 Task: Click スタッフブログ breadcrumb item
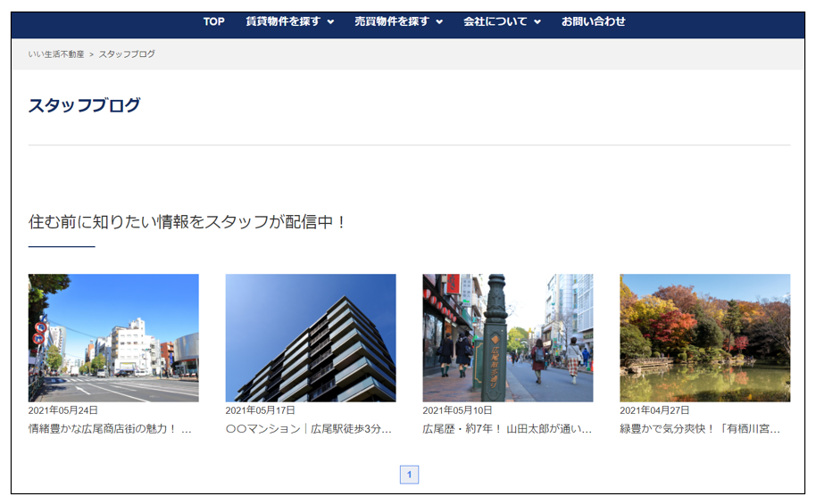click(127, 54)
